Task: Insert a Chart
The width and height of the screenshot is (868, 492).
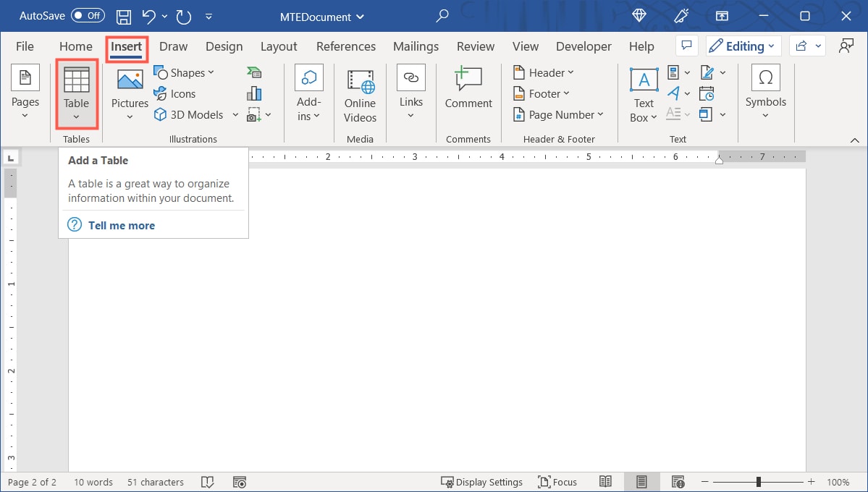Action: click(x=254, y=93)
